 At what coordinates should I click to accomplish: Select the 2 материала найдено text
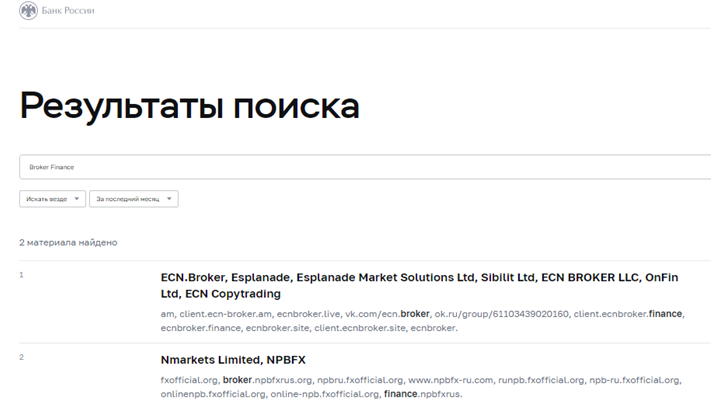coord(68,242)
